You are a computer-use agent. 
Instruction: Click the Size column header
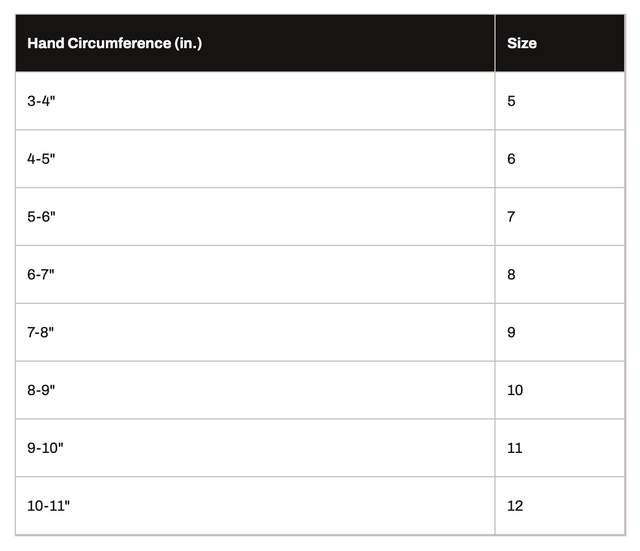pyautogui.click(x=560, y=43)
